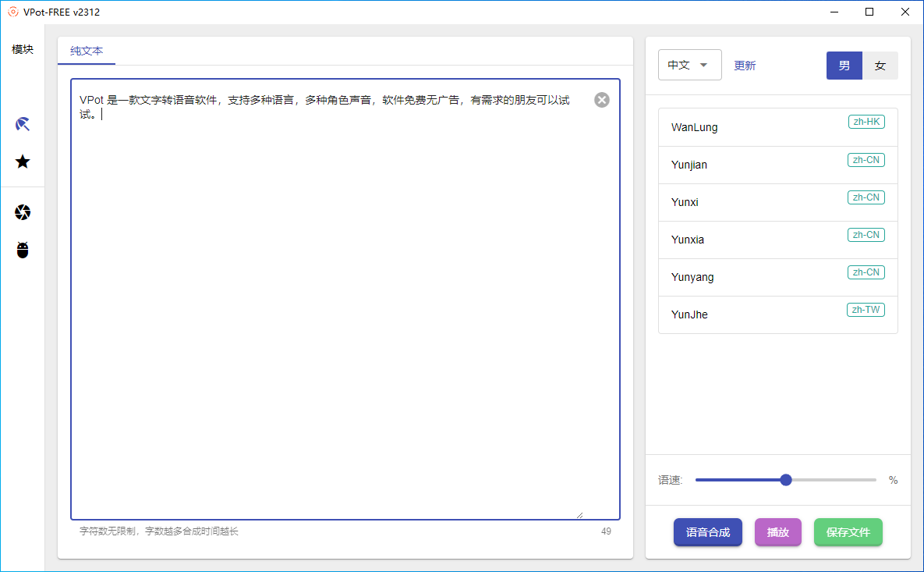The height and width of the screenshot is (572, 924).
Task: Select the Yunxi voice from the list
Action: click(x=777, y=202)
